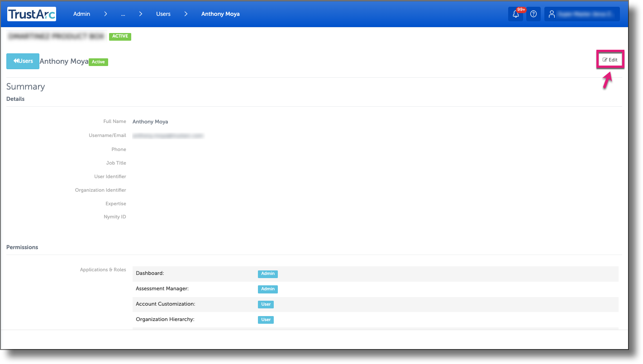Click the Anthony Moya page title
The width and height of the screenshot is (643, 364).
64,61
